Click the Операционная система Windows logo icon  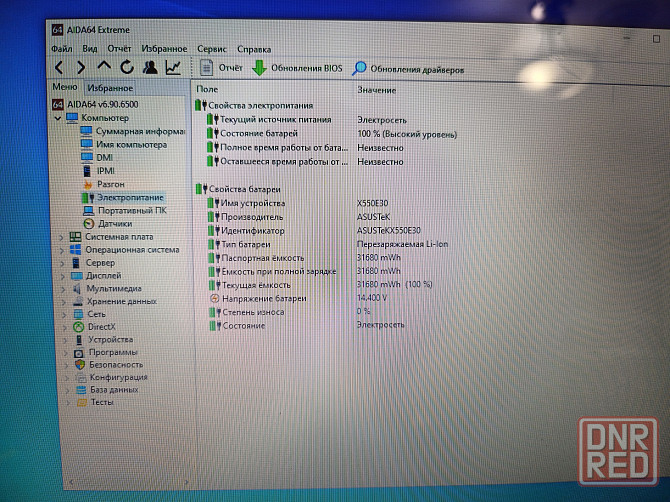point(76,250)
